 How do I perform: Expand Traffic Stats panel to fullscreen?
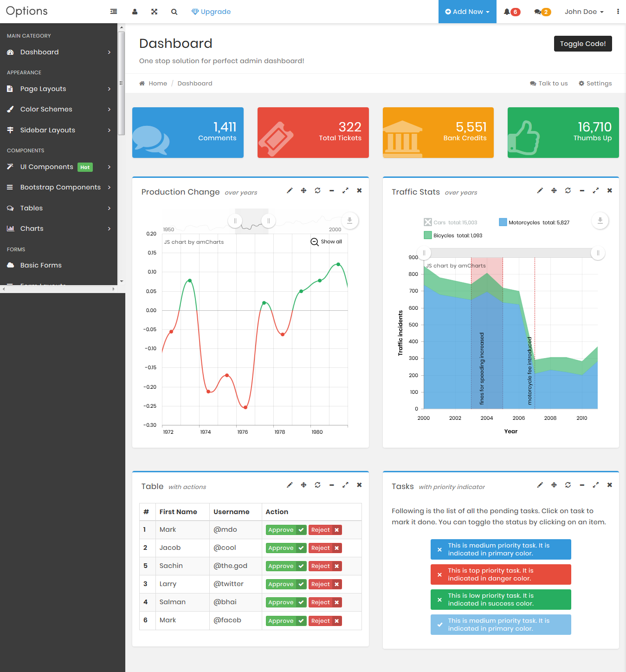(596, 190)
